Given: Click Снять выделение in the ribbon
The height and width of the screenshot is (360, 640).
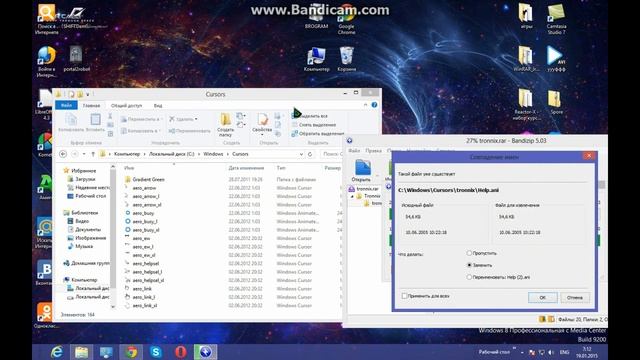Looking at the screenshot, I should (314, 125).
